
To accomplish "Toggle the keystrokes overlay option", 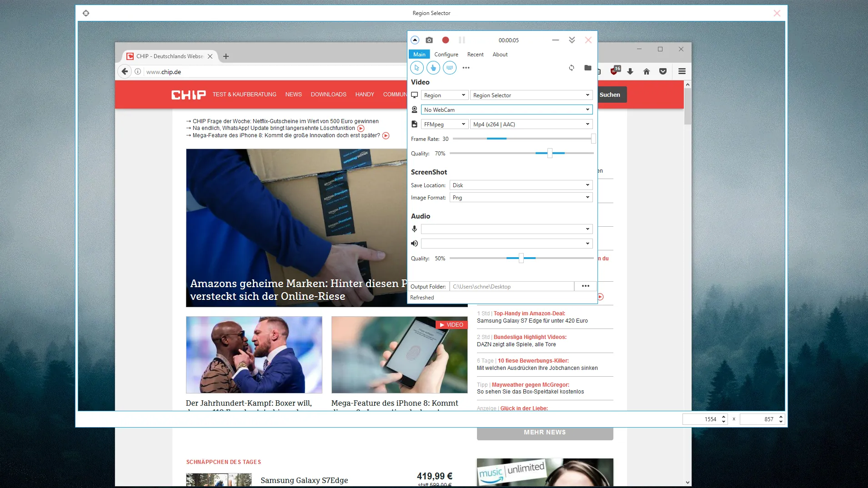I will (x=449, y=68).
